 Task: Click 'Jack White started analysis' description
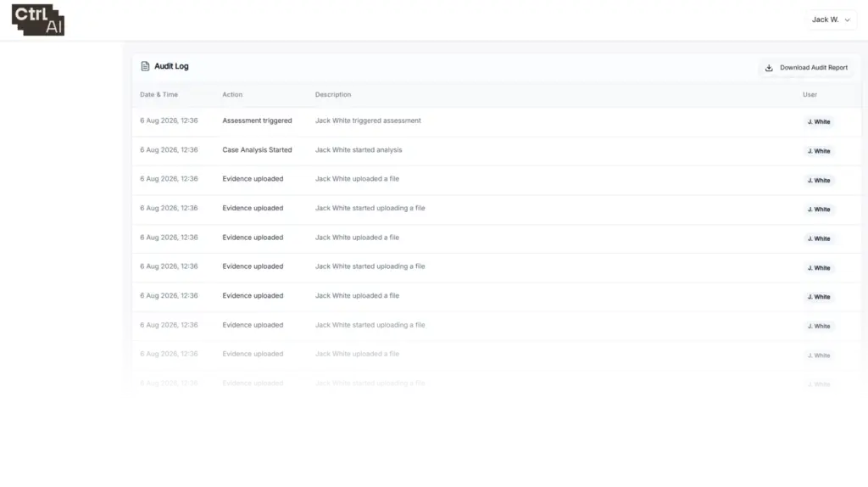359,150
